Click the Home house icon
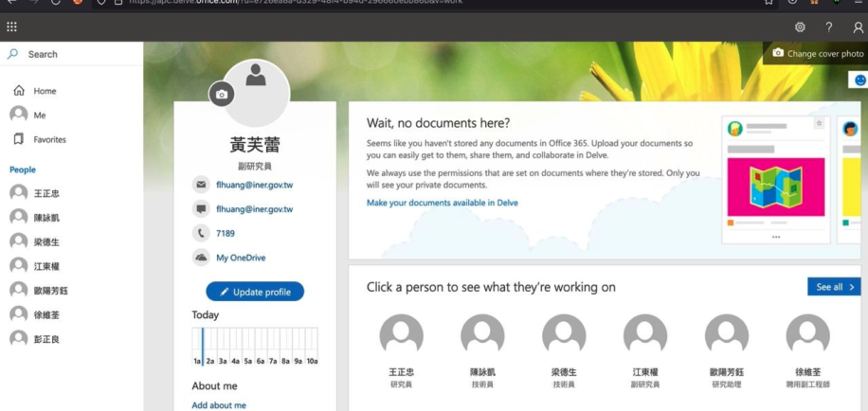Image resolution: width=868 pixels, height=411 pixels. coord(19,91)
